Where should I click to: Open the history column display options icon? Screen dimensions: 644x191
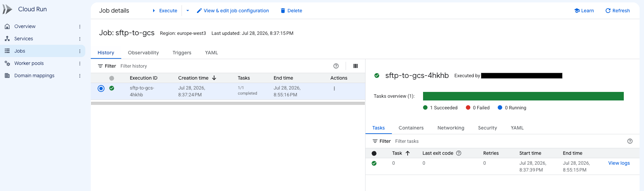point(356,66)
